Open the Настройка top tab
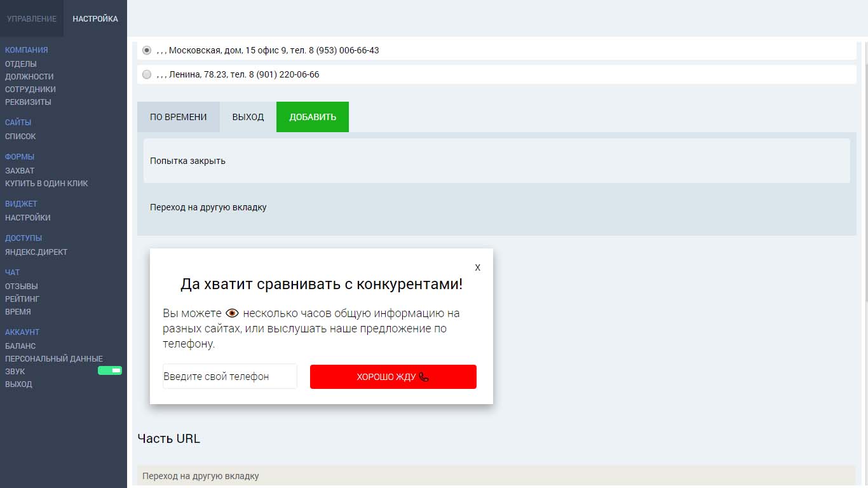This screenshot has width=868, height=488. coord(95,18)
